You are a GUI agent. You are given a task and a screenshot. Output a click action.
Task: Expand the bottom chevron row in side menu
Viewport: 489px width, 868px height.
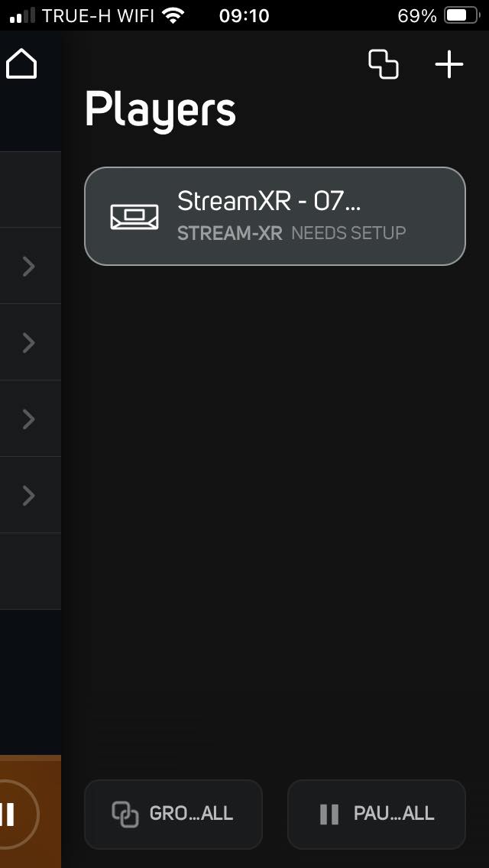(x=31, y=495)
